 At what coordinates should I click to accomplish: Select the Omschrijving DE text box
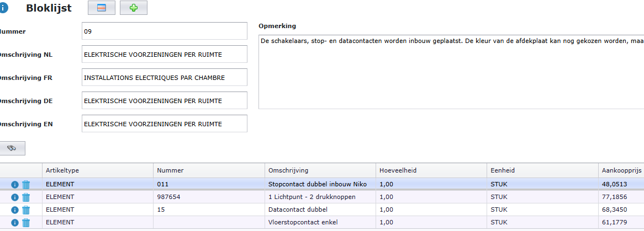[x=164, y=101]
